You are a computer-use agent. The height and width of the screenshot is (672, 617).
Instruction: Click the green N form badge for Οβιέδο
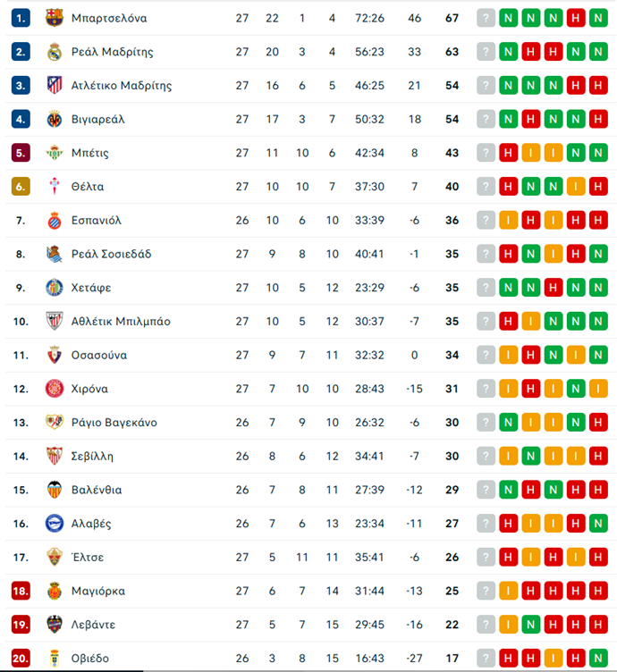coord(597,659)
